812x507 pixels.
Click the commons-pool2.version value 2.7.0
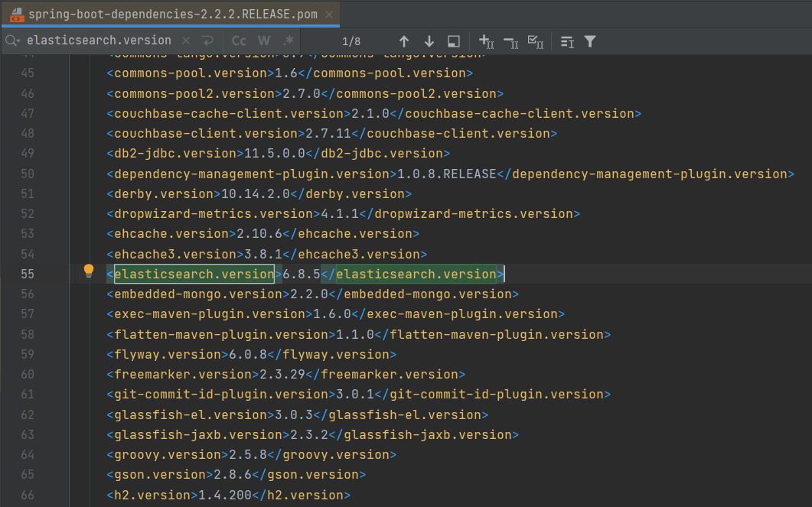[x=302, y=93]
